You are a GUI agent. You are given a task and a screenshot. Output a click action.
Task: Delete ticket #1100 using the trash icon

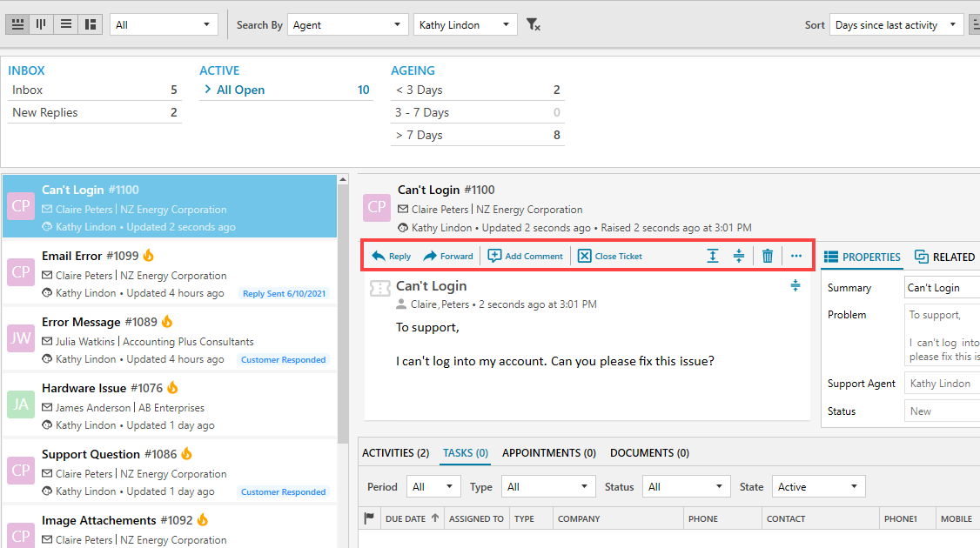[767, 256]
